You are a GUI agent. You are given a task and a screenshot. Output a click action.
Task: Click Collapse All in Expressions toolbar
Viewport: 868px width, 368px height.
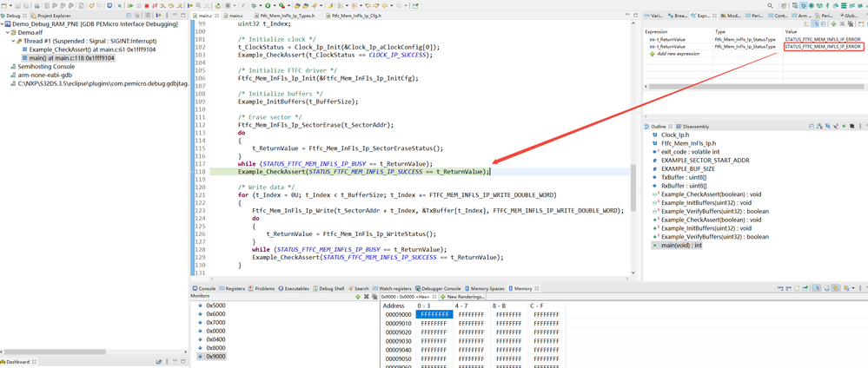[823, 23]
